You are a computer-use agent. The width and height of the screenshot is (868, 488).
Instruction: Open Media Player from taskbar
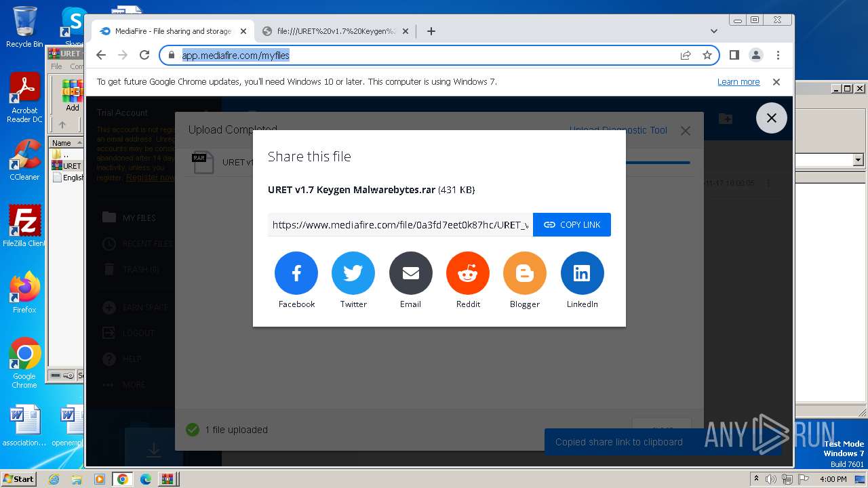(x=100, y=479)
